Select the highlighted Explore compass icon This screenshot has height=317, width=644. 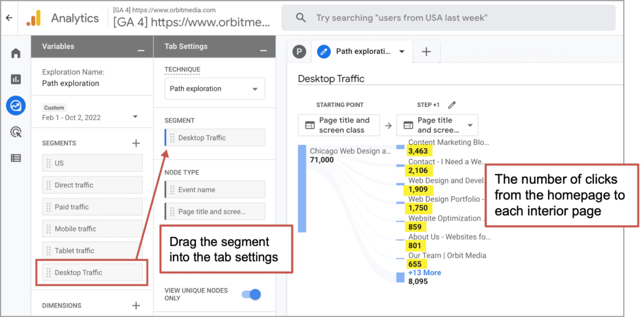click(x=16, y=106)
